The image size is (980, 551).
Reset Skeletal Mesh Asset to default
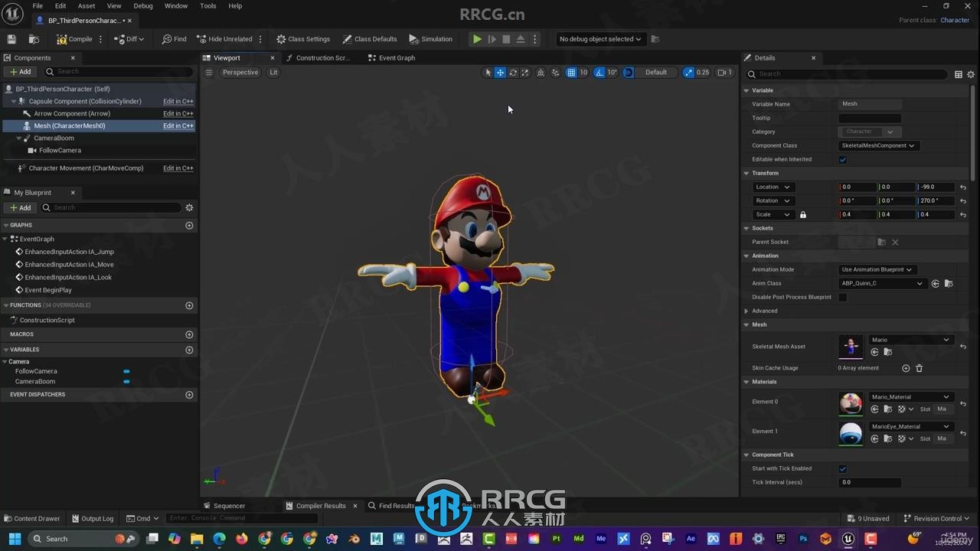click(x=963, y=347)
